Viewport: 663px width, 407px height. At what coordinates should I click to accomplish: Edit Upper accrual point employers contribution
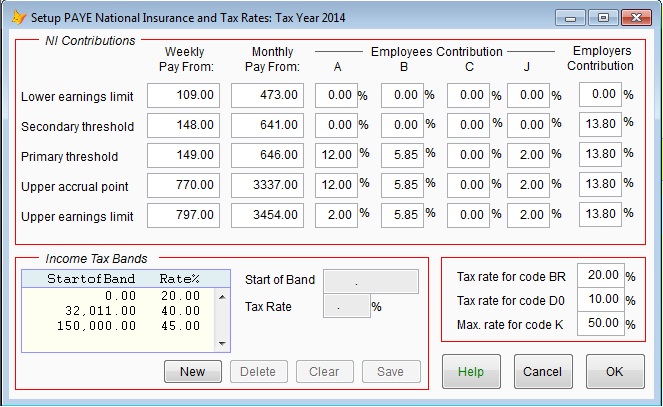pyautogui.click(x=600, y=184)
